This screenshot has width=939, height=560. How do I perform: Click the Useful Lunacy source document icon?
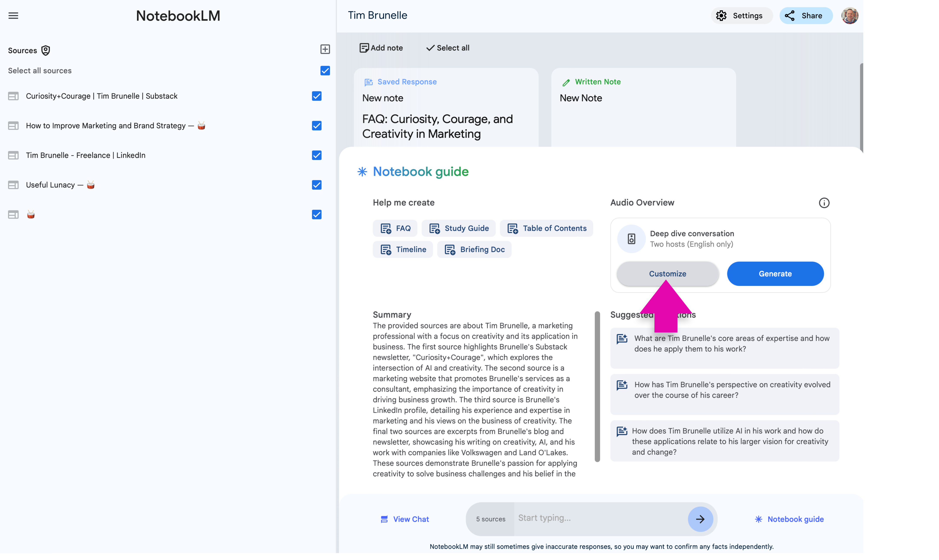(13, 185)
